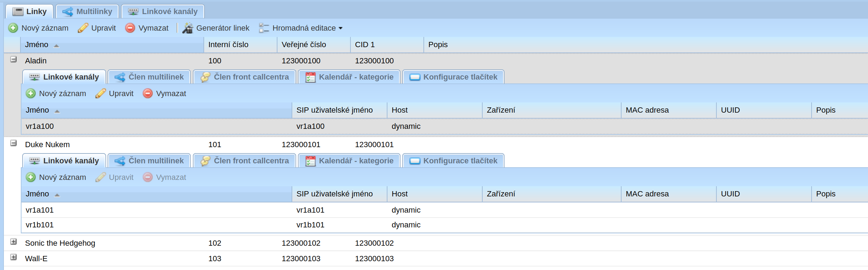Viewport: 868px width, 270px height.
Task: Open Aladin's Člen multilinek tab
Action: 149,77
